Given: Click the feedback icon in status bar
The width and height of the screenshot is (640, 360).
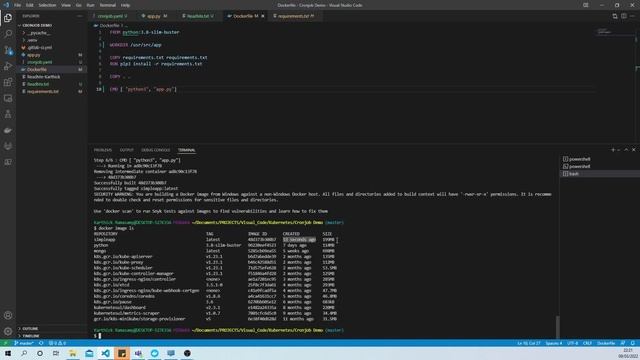Looking at the screenshot, I should click(x=622, y=343).
